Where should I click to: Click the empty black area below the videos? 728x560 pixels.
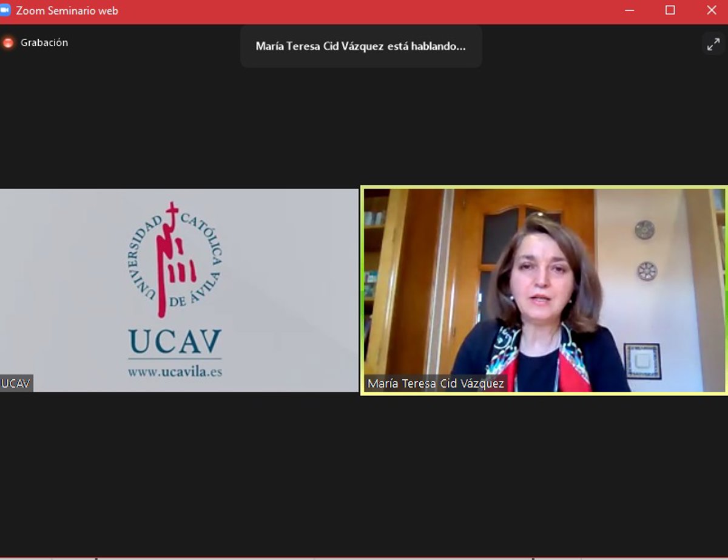coord(364,473)
